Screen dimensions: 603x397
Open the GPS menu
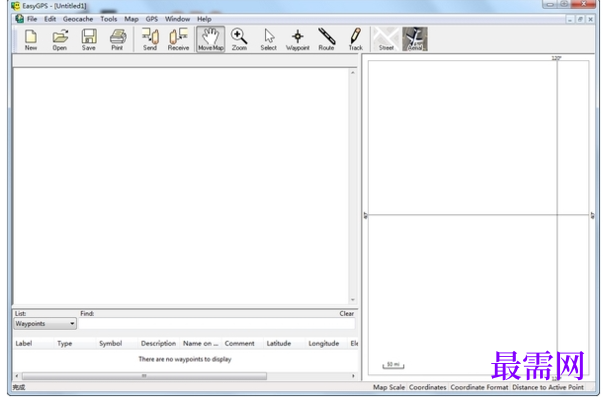click(x=152, y=19)
